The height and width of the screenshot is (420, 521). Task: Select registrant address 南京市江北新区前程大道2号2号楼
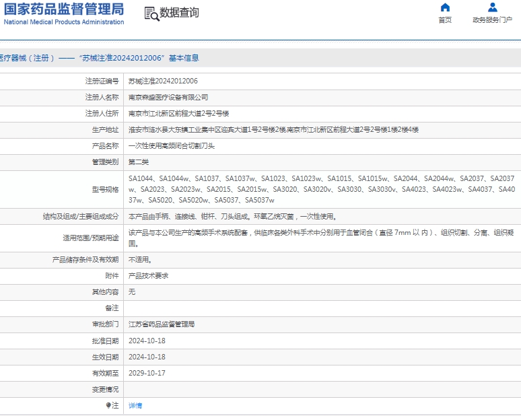(x=179, y=114)
